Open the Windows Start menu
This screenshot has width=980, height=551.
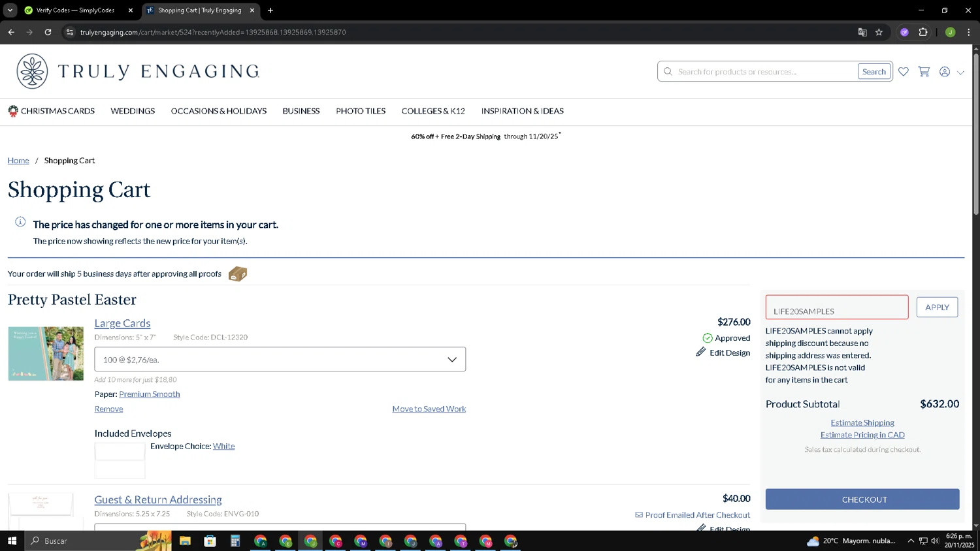click(x=12, y=541)
